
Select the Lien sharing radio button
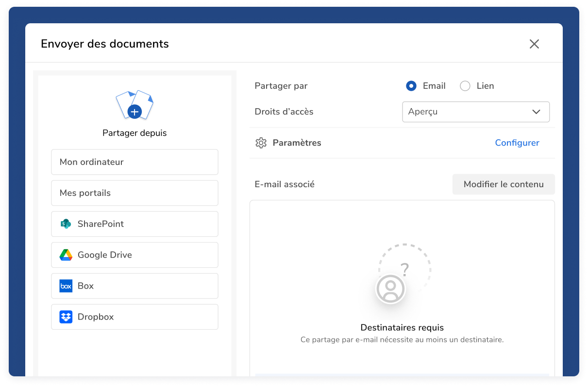click(465, 86)
